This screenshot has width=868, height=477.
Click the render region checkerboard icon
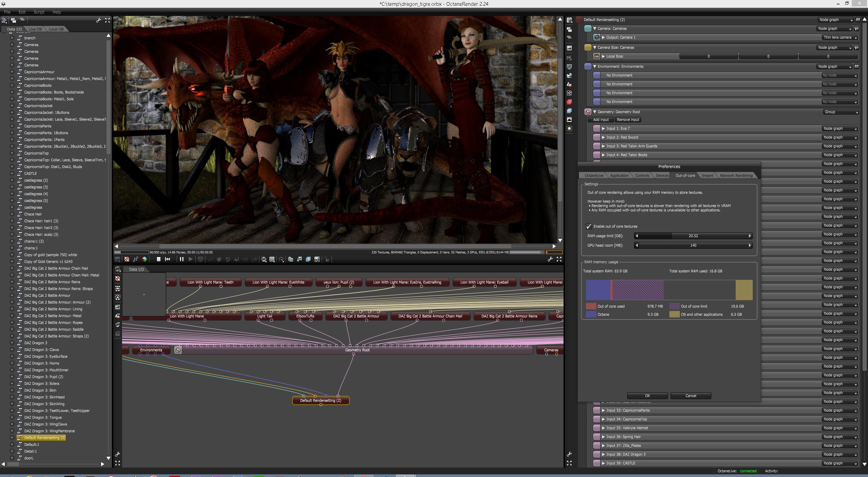[x=272, y=259]
